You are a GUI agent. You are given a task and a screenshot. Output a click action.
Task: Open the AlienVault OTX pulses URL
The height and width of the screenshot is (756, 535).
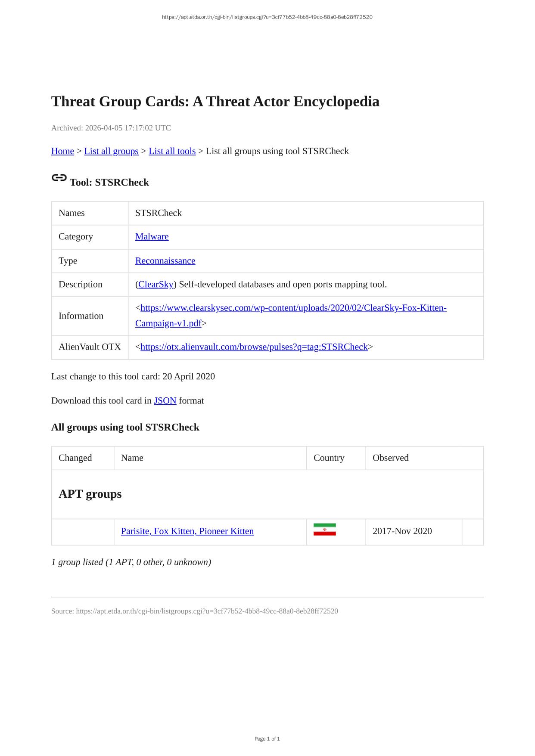pos(254,347)
